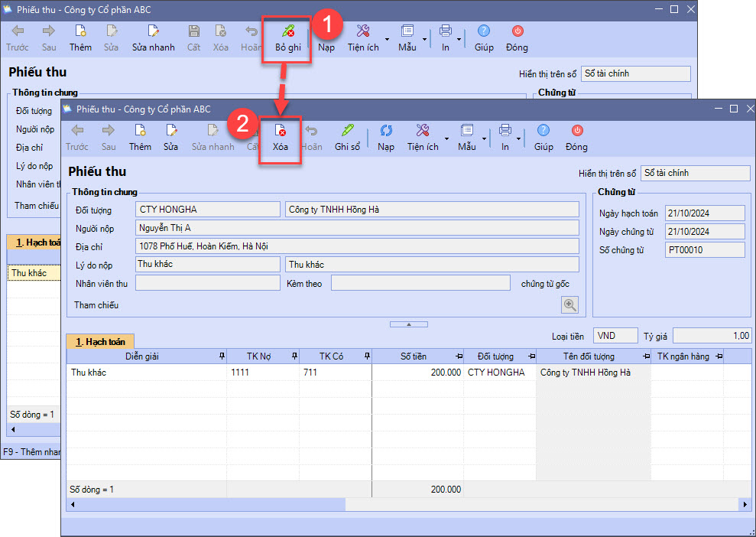The height and width of the screenshot is (537, 756).
Task: Click the Nạp reload icon in front window
Action: point(386,132)
